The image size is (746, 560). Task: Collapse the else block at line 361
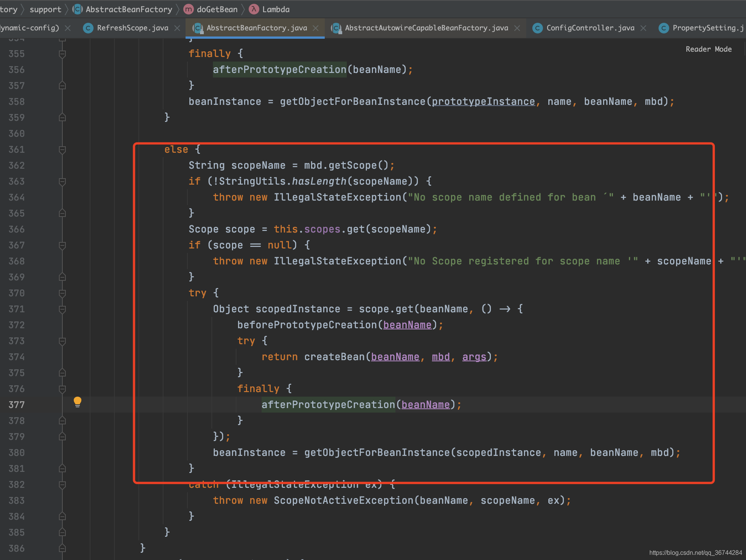[62, 150]
